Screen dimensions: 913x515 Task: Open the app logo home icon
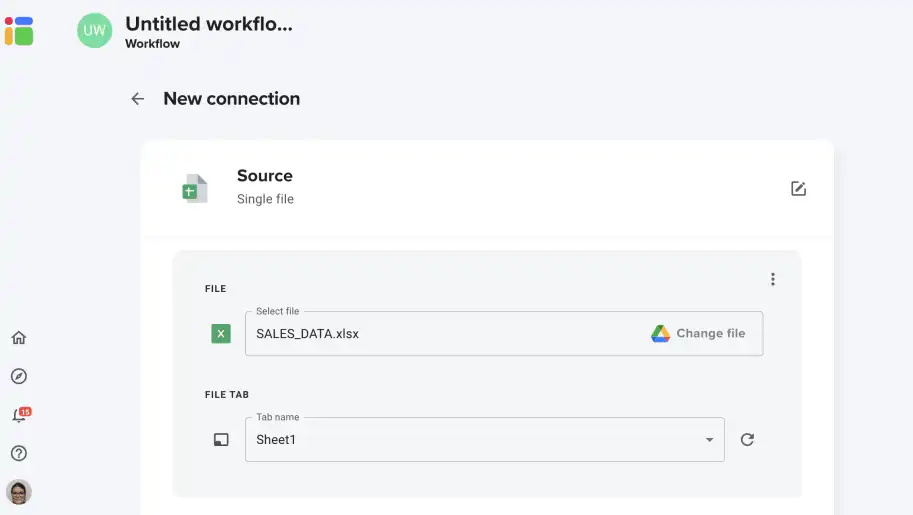[x=19, y=31]
